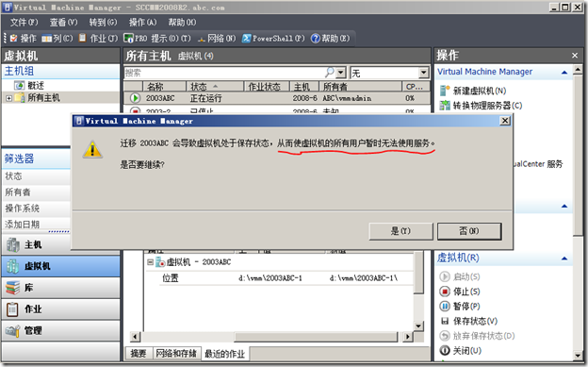Expand the 所有主机 tree node
This screenshot has width=588, height=367.
(8, 98)
